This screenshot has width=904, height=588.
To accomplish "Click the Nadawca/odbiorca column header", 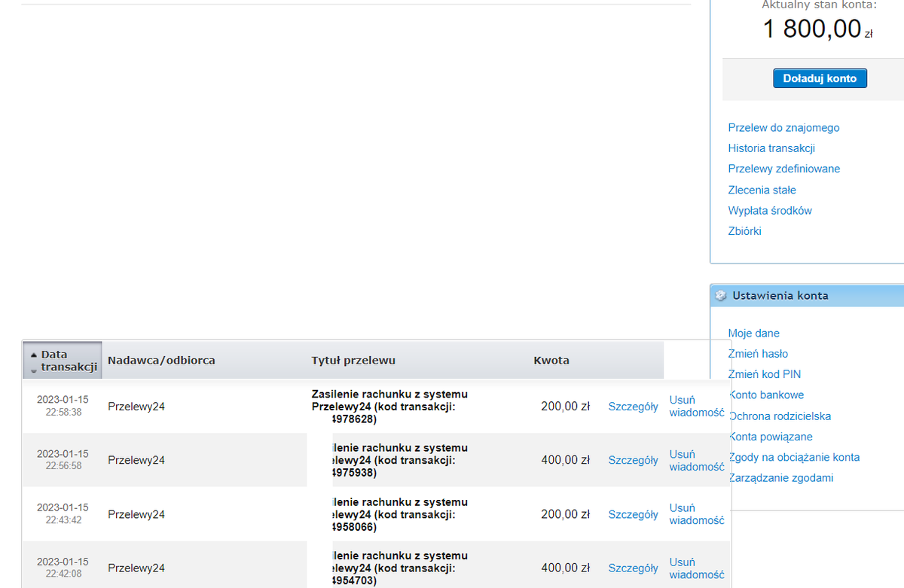I will click(x=161, y=361).
